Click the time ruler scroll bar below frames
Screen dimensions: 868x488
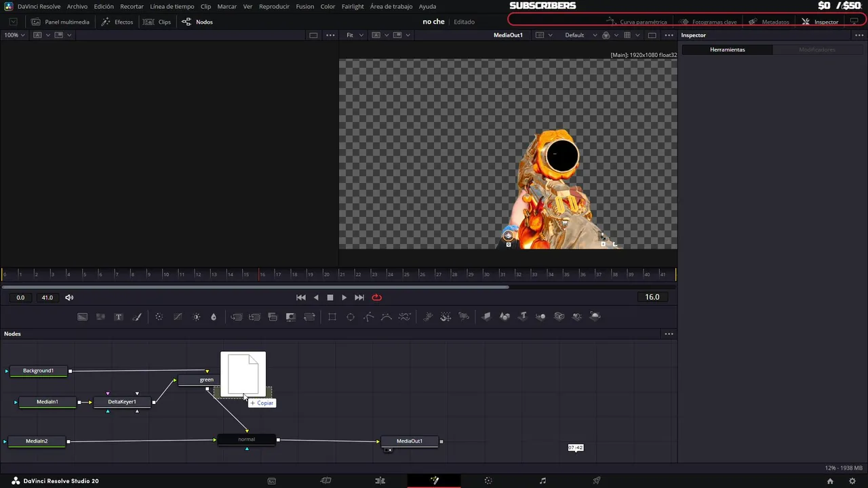(x=256, y=287)
